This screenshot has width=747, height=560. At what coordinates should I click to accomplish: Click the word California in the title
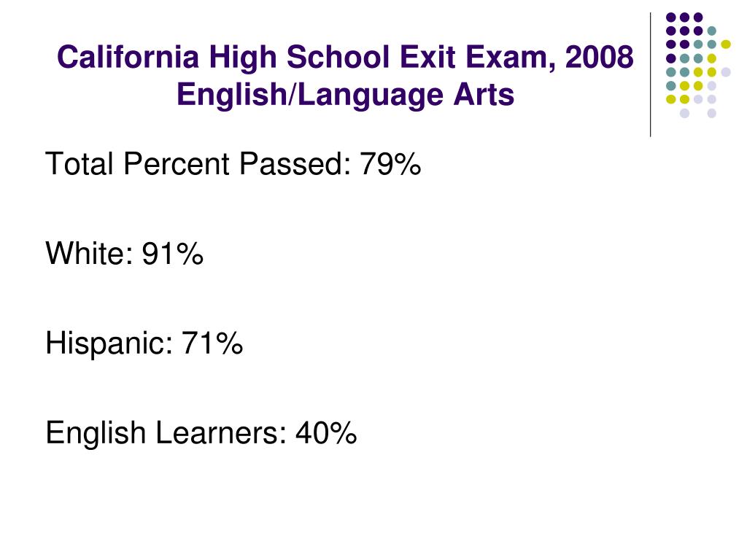(128, 57)
